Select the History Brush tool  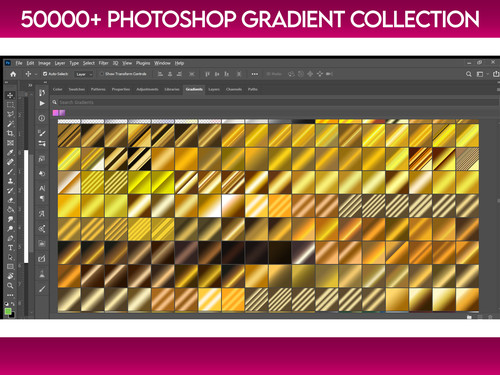coord(10,191)
